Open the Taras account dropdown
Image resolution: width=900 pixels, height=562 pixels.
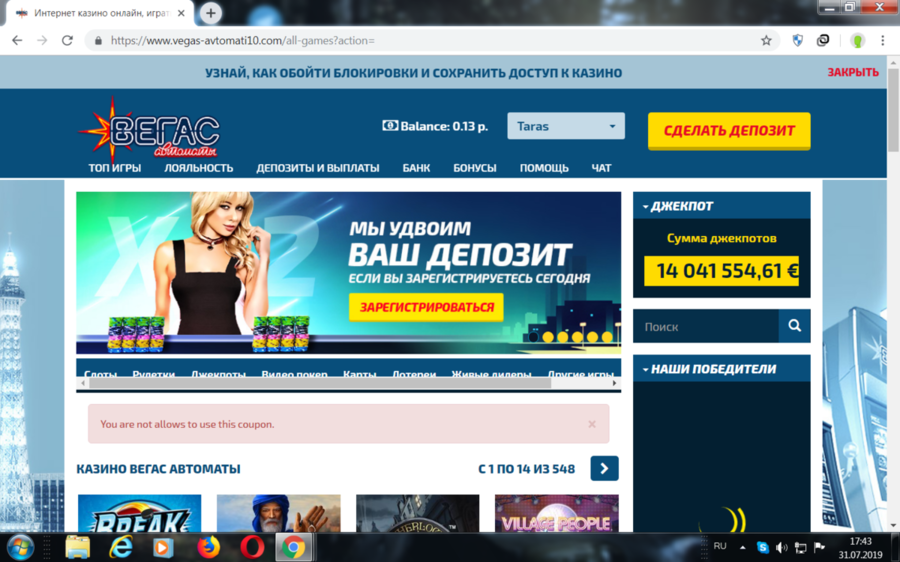566,126
